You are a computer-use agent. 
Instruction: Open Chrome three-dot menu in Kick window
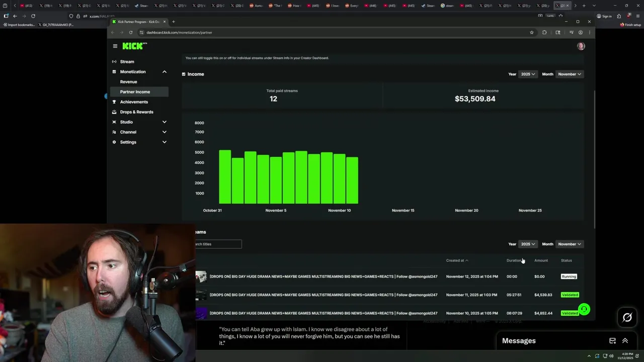(x=589, y=33)
